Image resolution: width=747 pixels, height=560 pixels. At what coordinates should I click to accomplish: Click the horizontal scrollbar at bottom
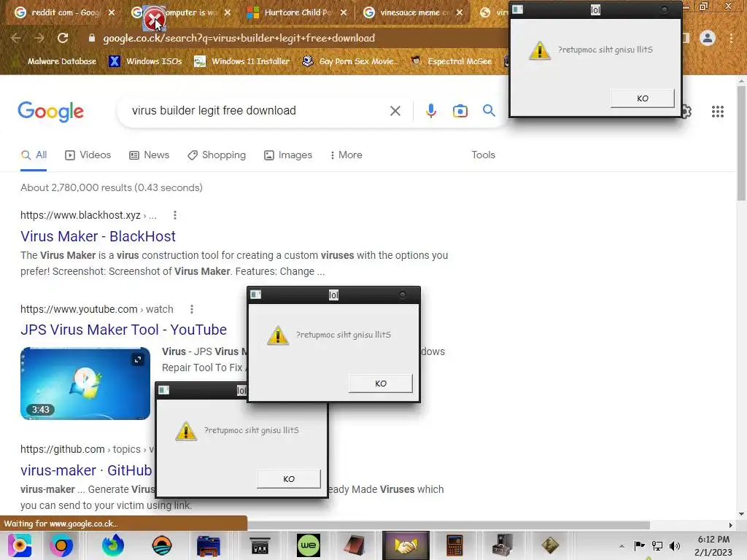448,525
